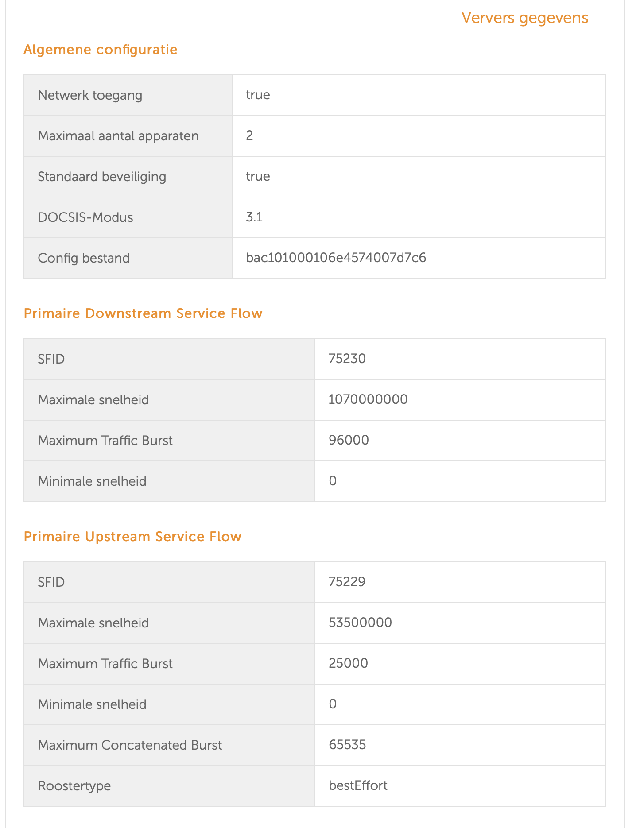The width and height of the screenshot is (644, 828).
Task: Click the Algemene configuratie heading
Action: [101, 50]
